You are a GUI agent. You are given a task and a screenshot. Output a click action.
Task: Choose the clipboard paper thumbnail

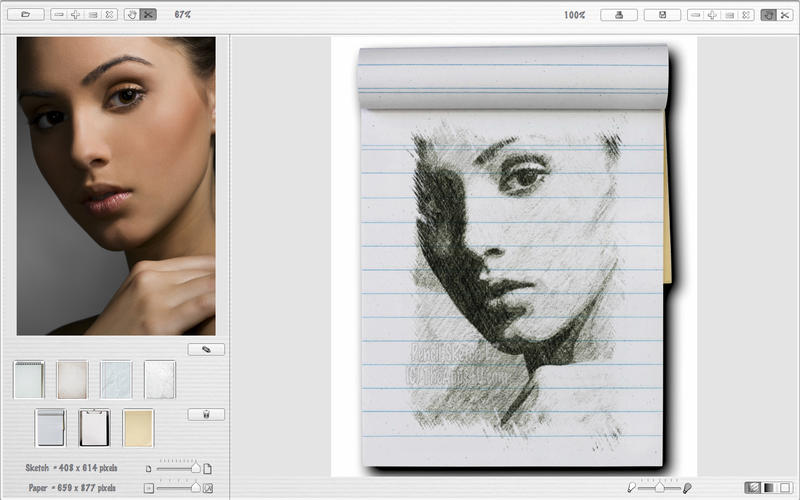tap(94, 428)
